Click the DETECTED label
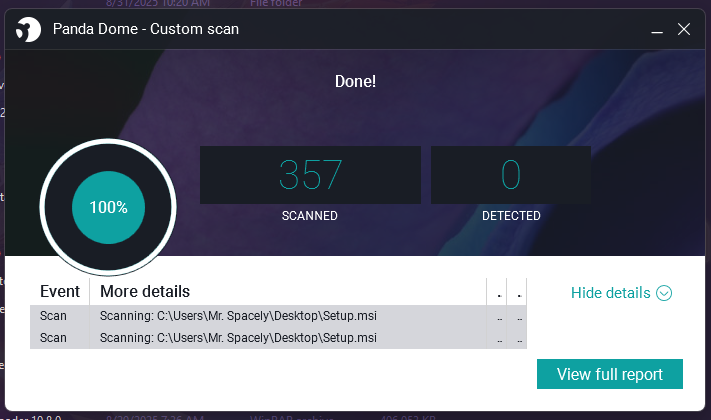Viewport: 711px width, 420px height. pos(511,216)
